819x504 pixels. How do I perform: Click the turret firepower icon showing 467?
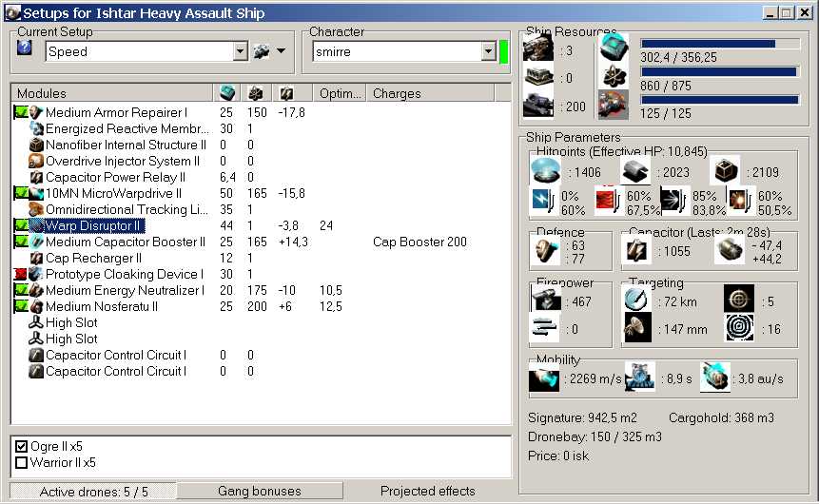tap(545, 300)
